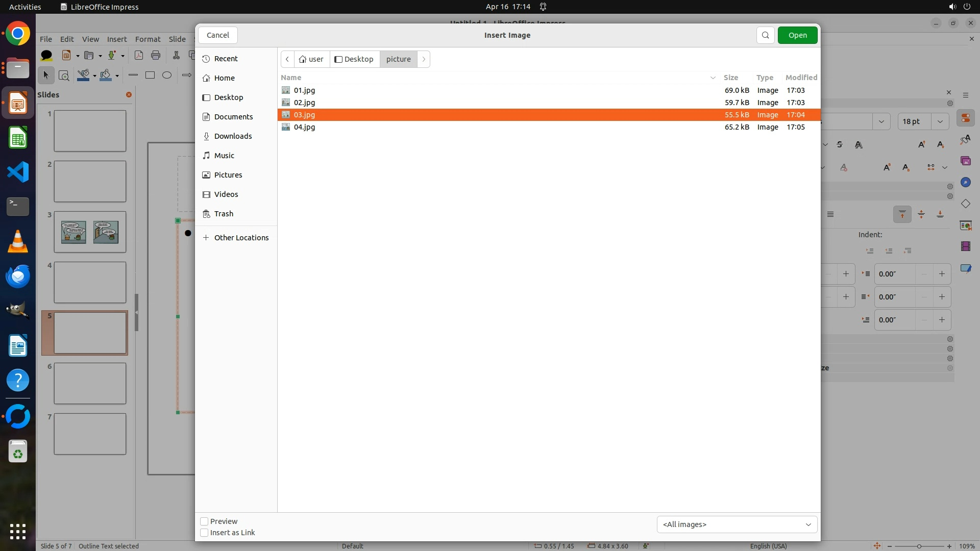Open the Format menu
980x551 pixels.
pyautogui.click(x=148, y=39)
